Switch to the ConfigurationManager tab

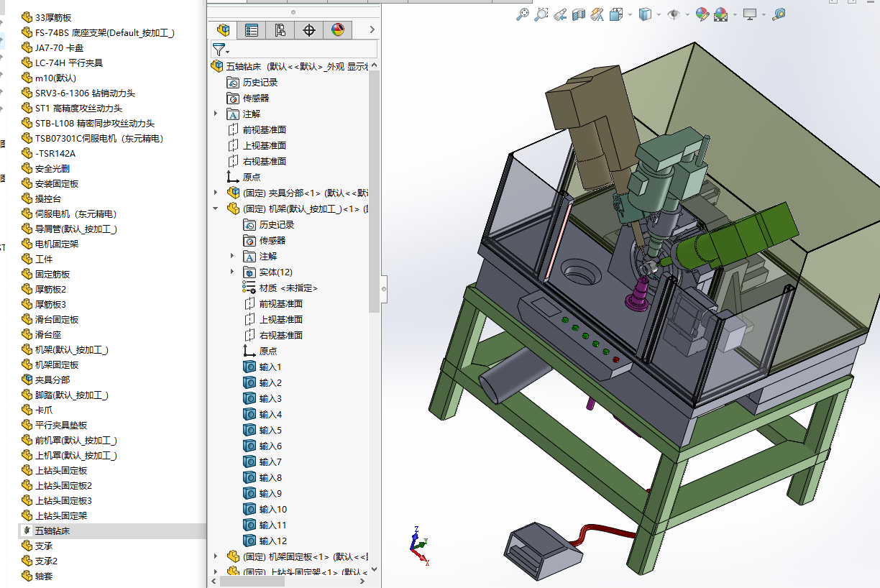click(x=280, y=29)
